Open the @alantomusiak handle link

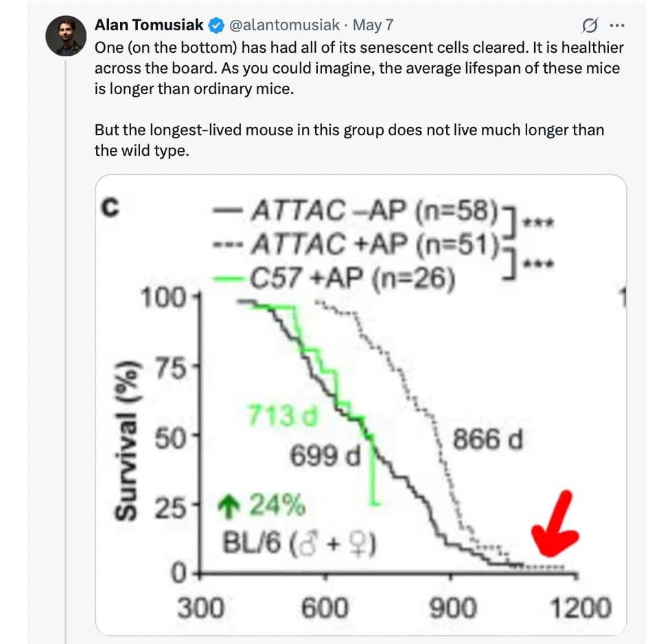pyautogui.click(x=284, y=25)
